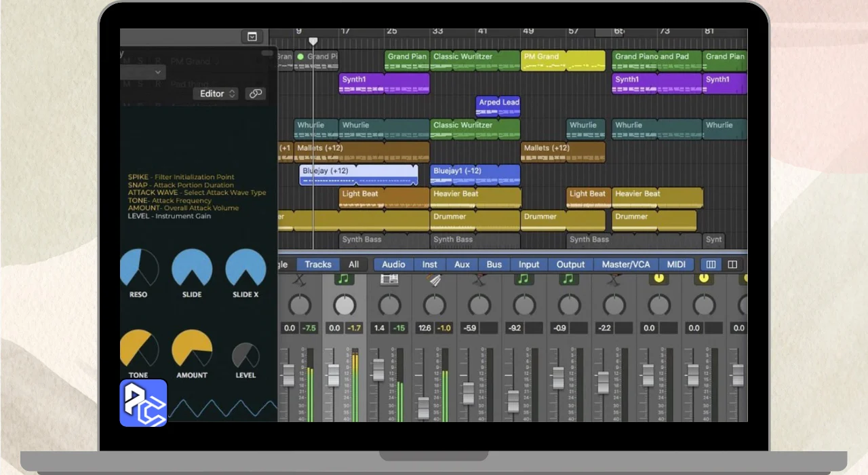The height and width of the screenshot is (475, 868).
Task: Click the AMOUNT knob in the plugin
Action: tap(192, 348)
